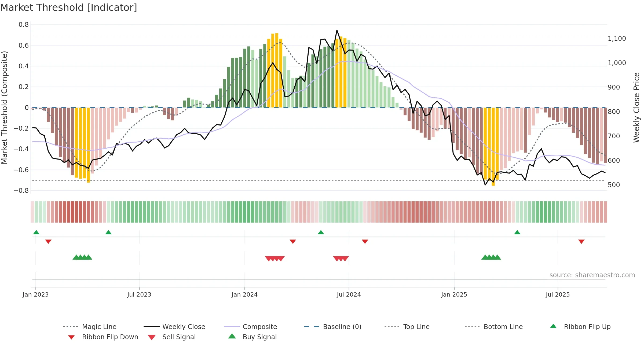This screenshot has height=362, width=644.
Task: Click the ribbon flip down marker after Jul 2024
Action: tap(365, 242)
